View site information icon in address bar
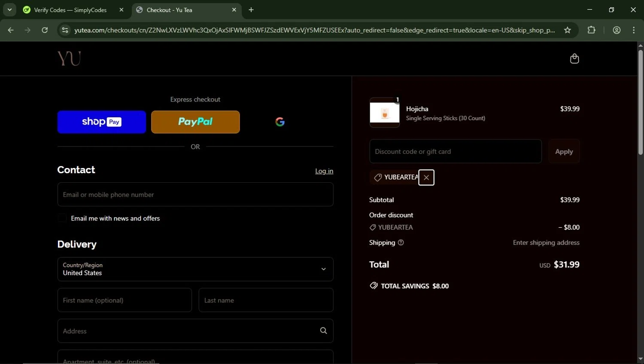The width and height of the screenshot is (644, 364). pyautogui.click(x=65, y=30)
